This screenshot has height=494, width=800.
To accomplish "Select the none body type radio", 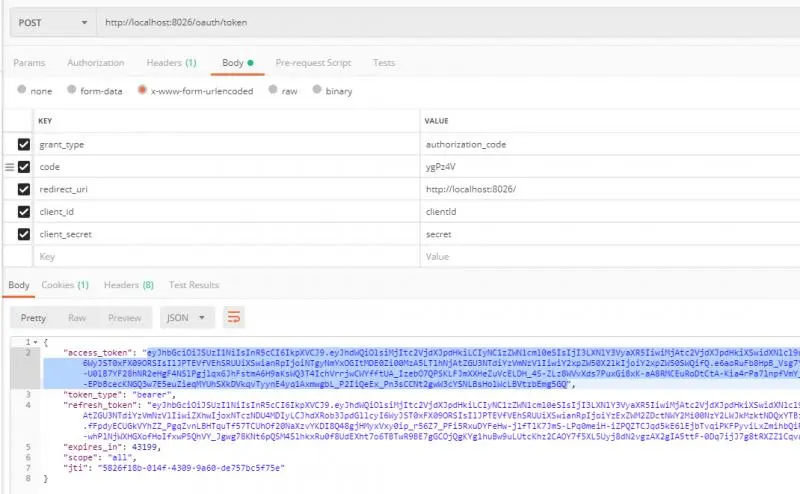I will click(x=21, y=89).
